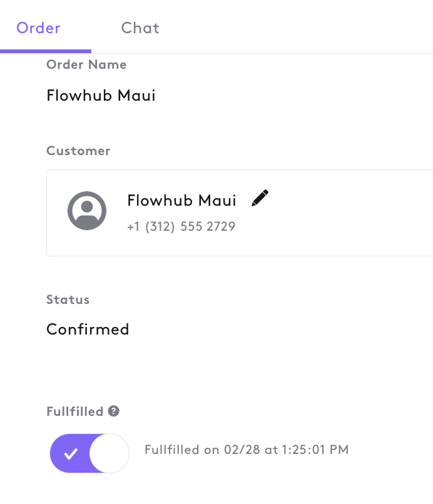Screen dimensions: 433x504
Task: Click the white knob of Fullfilled toggle
Action: (x=110, y=453)
